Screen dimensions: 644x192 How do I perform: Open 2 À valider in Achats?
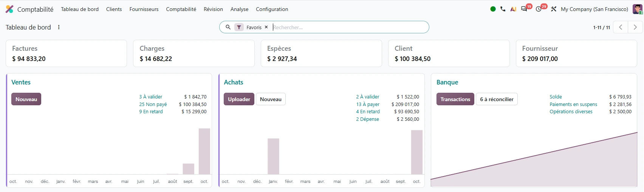coord(367,97)
